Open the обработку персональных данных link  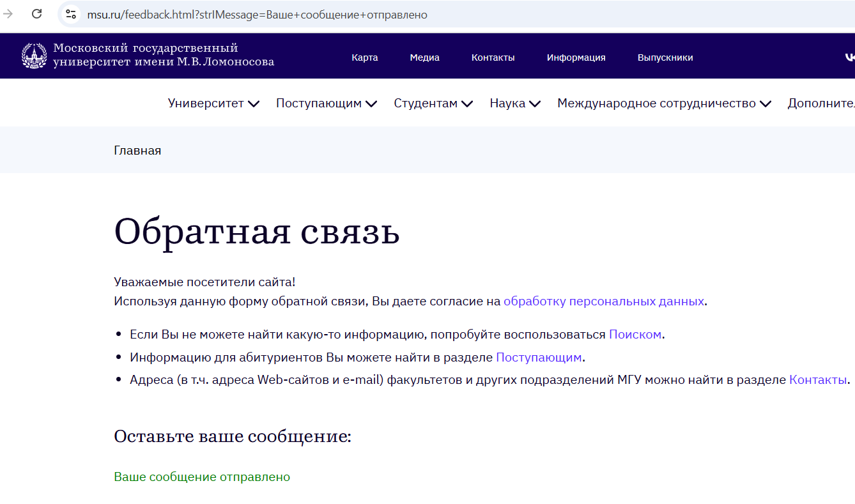click(x=604, y=302)
